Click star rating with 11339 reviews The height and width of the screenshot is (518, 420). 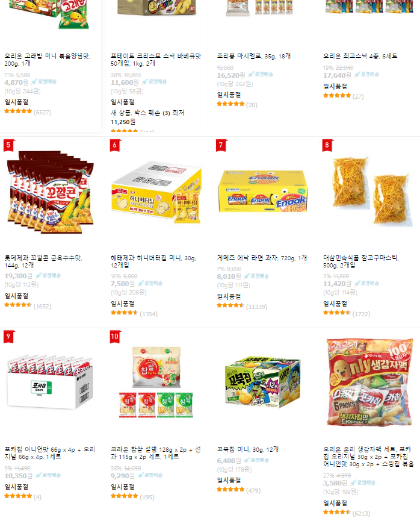(x=242, y=307)
